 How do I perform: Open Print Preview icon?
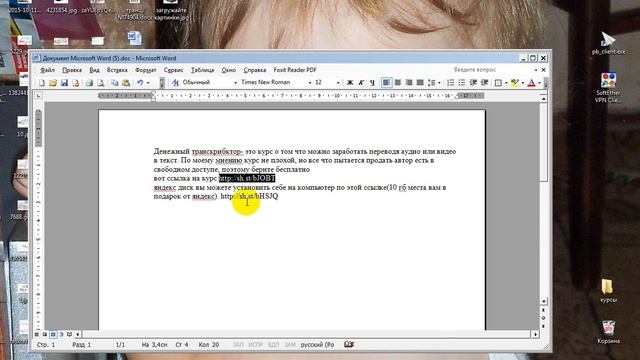100,83
